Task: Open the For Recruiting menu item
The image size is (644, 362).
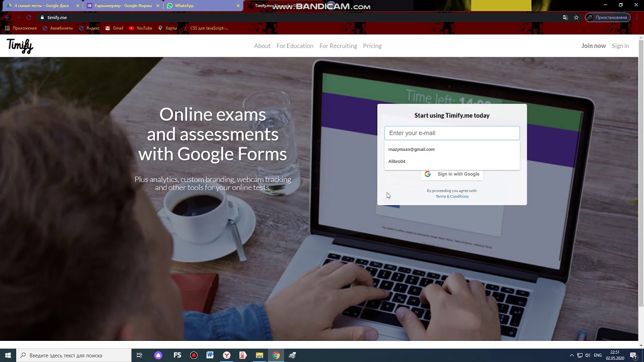Action: [x=338, y=46]
